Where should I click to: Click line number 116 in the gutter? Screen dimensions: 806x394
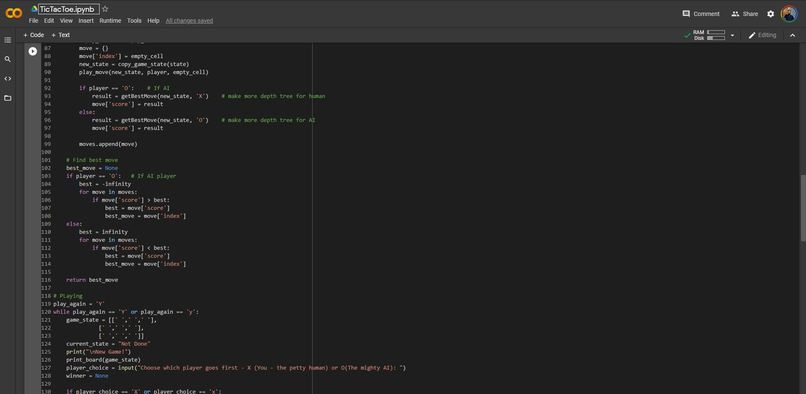(x=46, y=280)
